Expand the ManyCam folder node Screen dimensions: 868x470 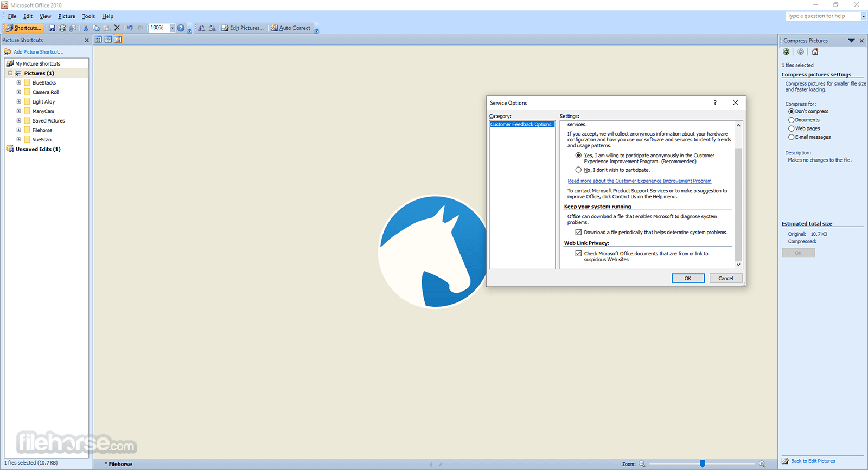click(x=19, y=111)
